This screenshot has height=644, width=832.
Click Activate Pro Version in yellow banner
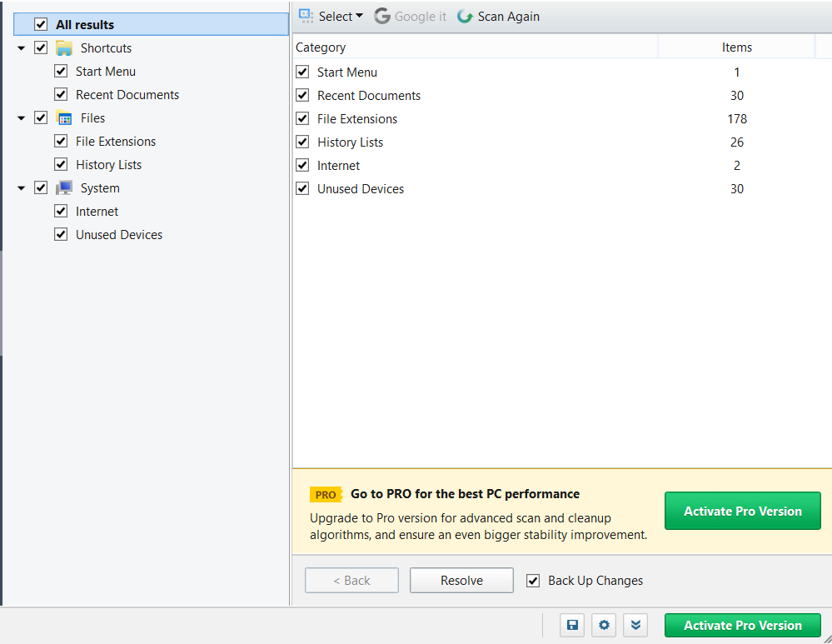pos(742,511)
